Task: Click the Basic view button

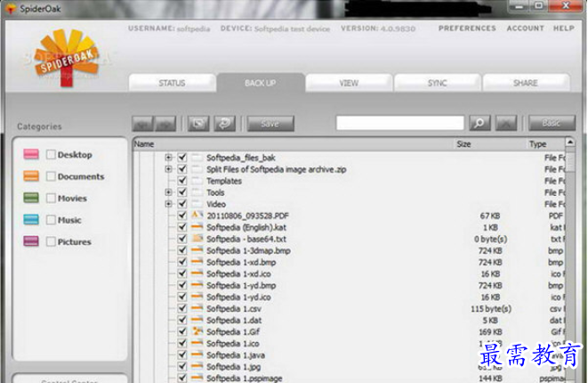Action: pos(552,123)
